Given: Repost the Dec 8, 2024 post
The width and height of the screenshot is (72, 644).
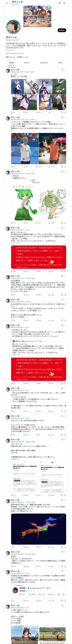Looking at the screenshot, I should (24, 223).
